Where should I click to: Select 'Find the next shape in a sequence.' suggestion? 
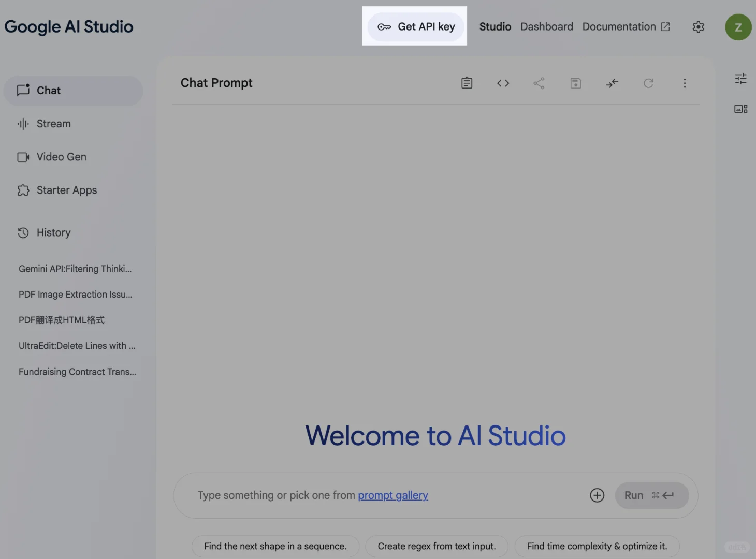[275, 546]
